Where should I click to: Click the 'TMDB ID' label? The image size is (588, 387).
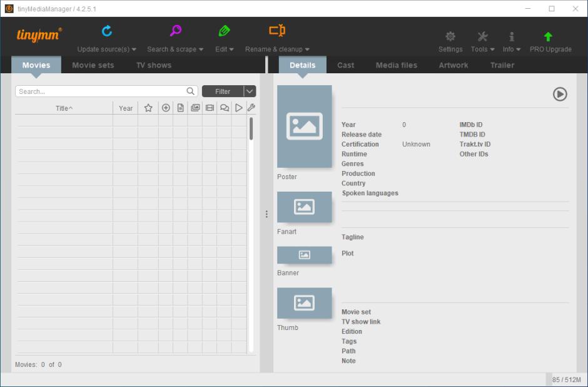(x=472, y=135)
